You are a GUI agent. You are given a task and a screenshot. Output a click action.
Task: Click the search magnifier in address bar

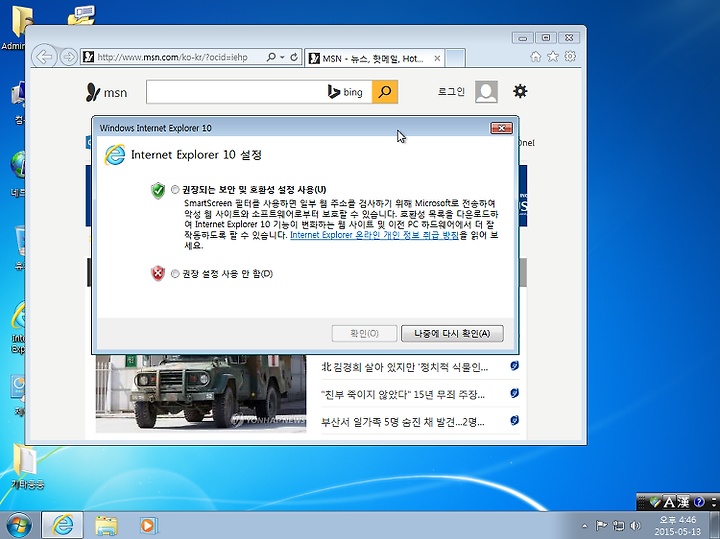(271, 57)
